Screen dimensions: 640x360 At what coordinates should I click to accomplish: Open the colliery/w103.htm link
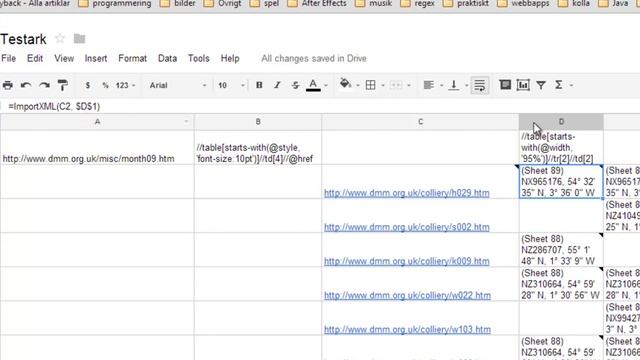pyautogui.click(x=407, y=329)
